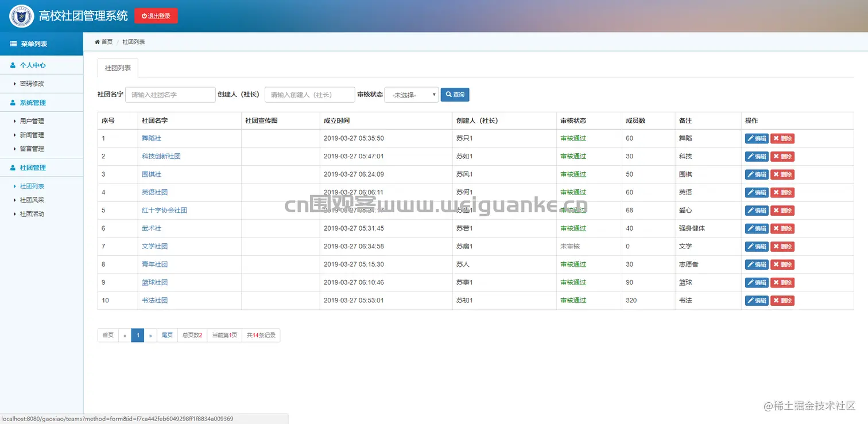This screenshot has height=424, width=868.
Task: Open 用户管理 in the sidebar
Action: [x=32, y=121]
